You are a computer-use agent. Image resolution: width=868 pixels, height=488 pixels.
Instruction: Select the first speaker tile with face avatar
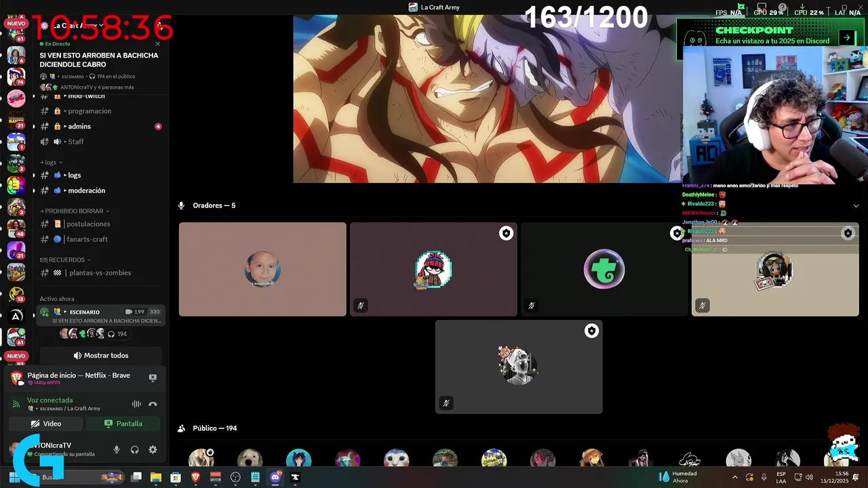262,269
